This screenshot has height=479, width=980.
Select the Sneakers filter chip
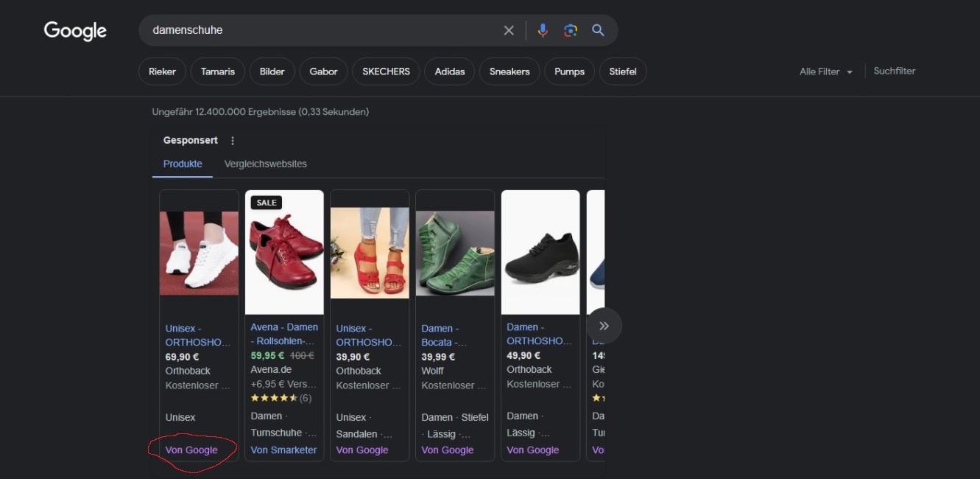click(x=510, y=71)
